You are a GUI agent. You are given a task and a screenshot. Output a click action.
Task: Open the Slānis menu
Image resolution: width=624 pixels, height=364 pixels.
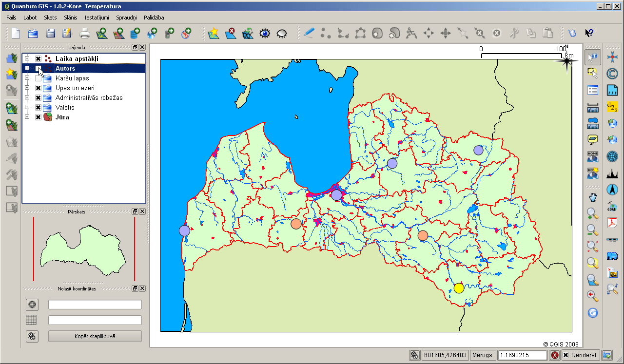pos(71,18)
